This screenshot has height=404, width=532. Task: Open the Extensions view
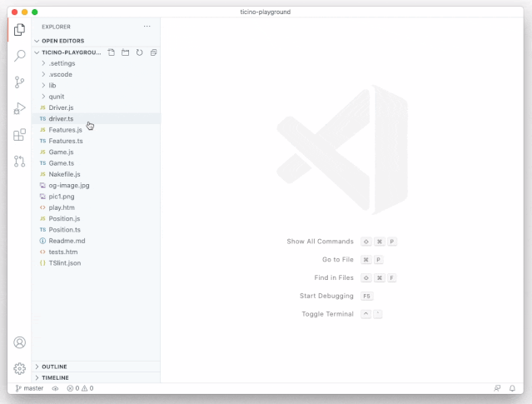point(19,135)
